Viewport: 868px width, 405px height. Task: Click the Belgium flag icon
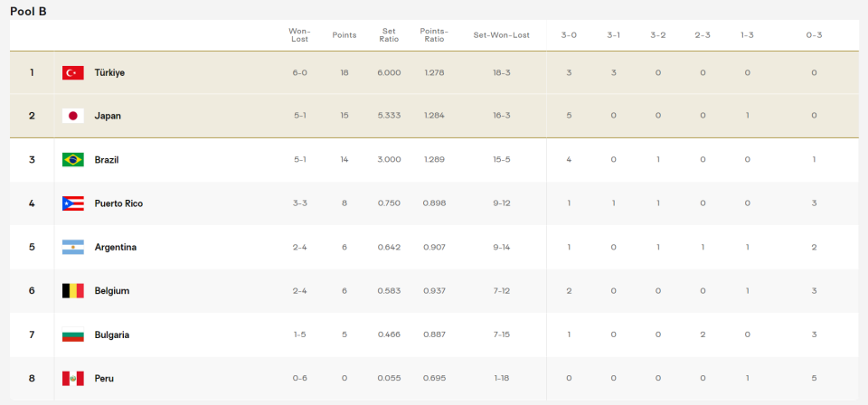click(73, 291)
